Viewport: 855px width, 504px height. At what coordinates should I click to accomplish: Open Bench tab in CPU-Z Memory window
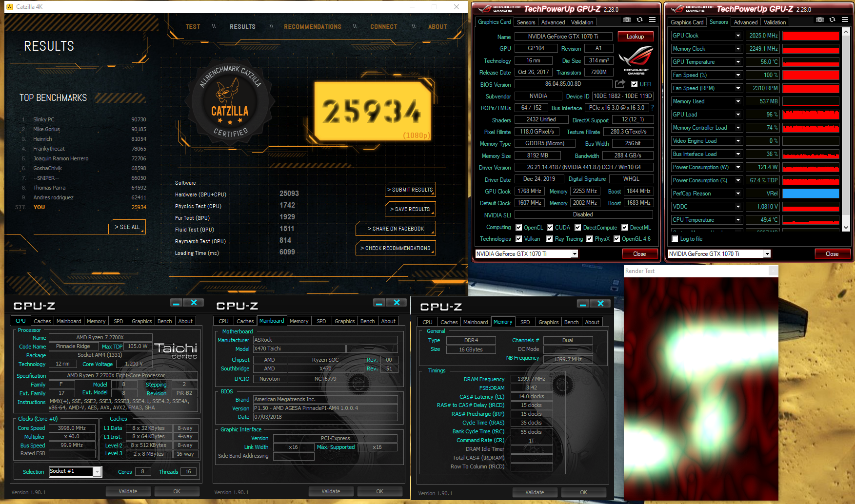[x=571, y=322]
